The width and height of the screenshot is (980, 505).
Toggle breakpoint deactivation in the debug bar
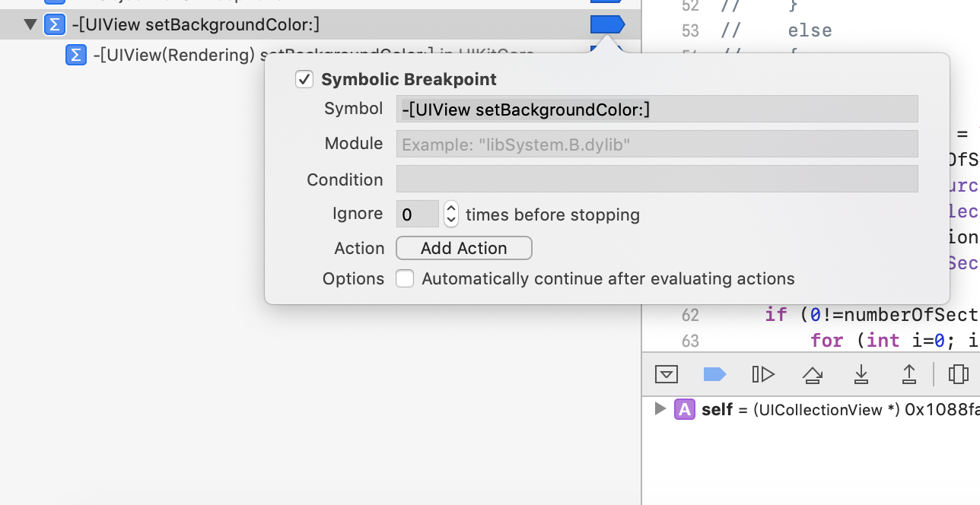coord(714,374)
